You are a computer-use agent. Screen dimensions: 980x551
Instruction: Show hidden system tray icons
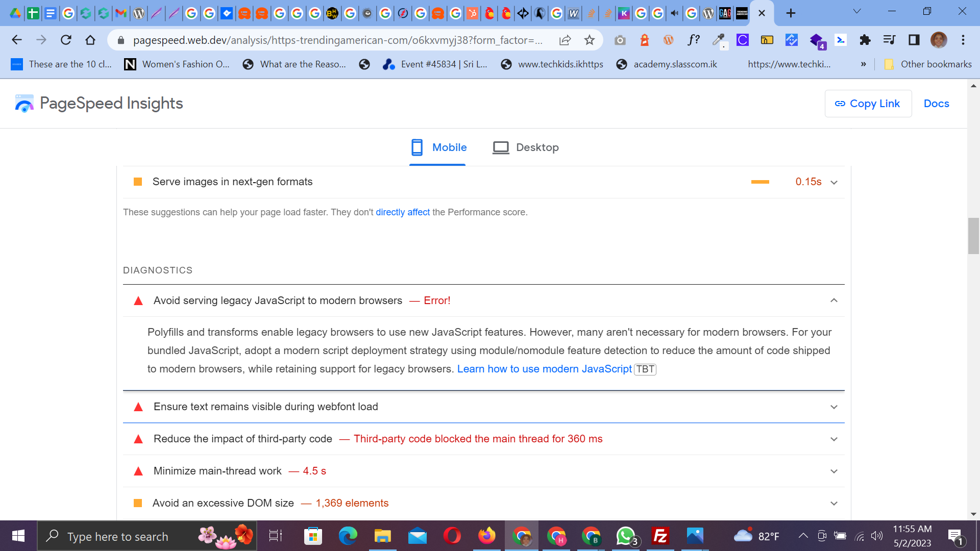coord(803,536)
